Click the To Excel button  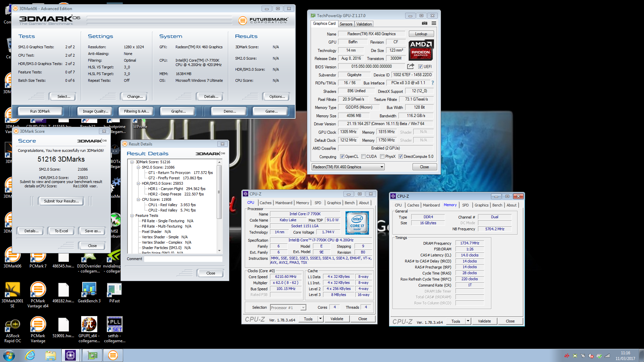click(x=61, y=231)
